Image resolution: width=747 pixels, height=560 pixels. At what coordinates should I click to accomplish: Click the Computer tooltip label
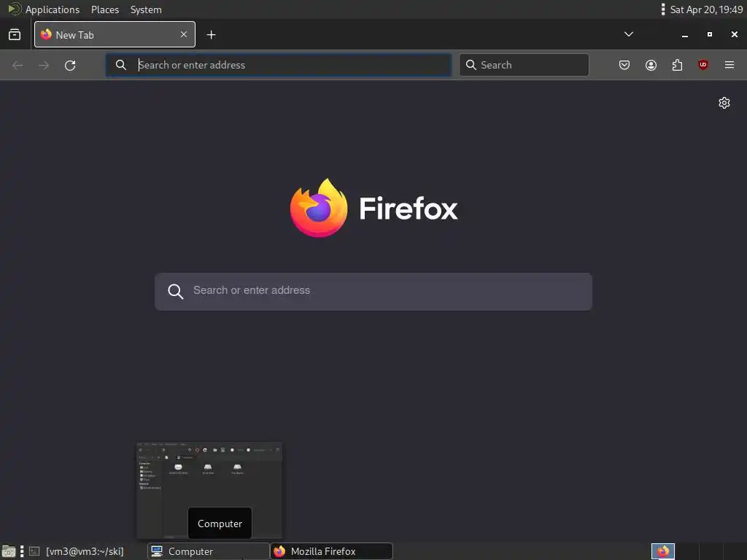point(220,524)
